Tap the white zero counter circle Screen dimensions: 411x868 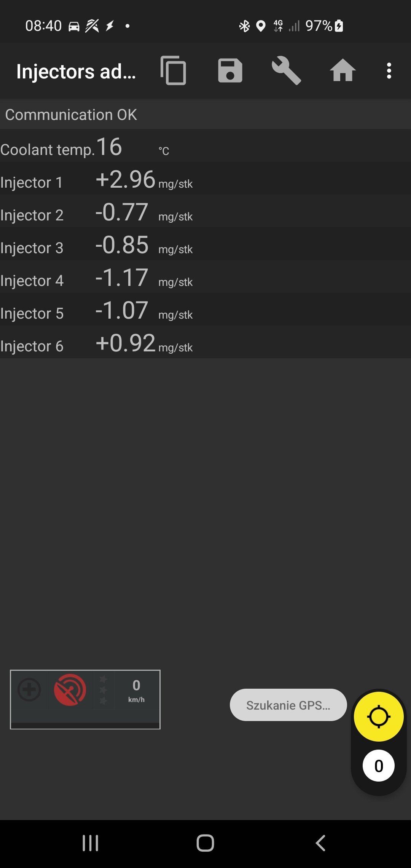[x=379, y=766]
